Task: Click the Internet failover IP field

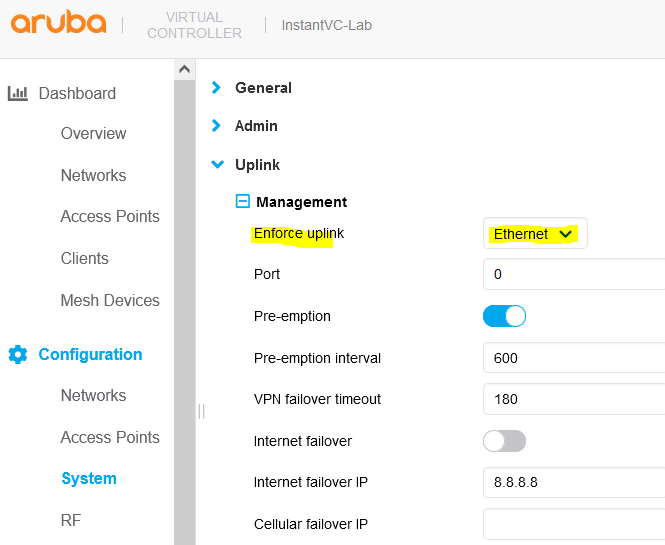Action: coord(573,482)
